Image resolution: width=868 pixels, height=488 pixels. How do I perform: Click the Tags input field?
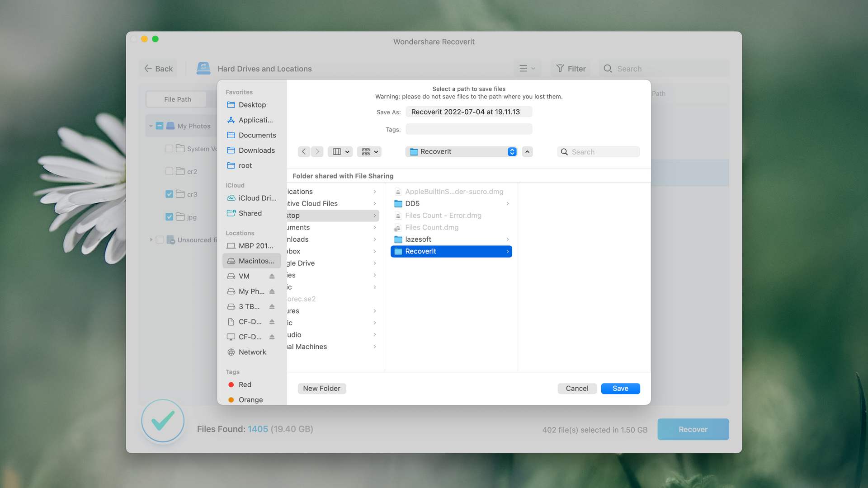tap(469, 129)
